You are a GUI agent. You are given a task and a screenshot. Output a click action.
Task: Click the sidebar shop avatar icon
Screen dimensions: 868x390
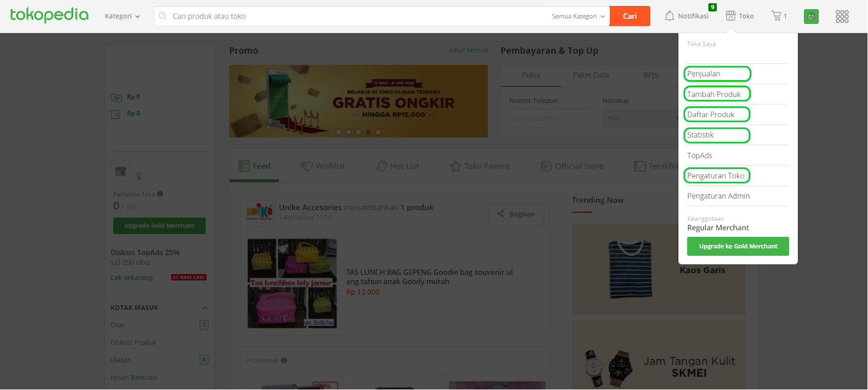[120, 171]
